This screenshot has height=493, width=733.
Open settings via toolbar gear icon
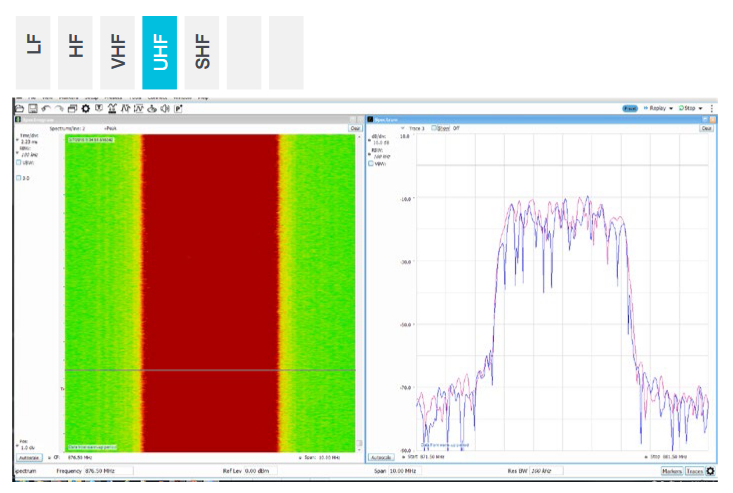85,108
